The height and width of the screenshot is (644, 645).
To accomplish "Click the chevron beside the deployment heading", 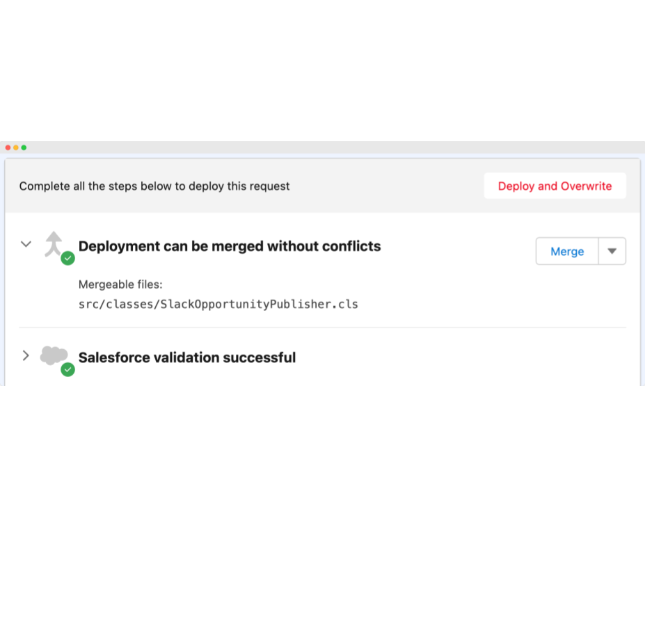I will tap(26, 244).
